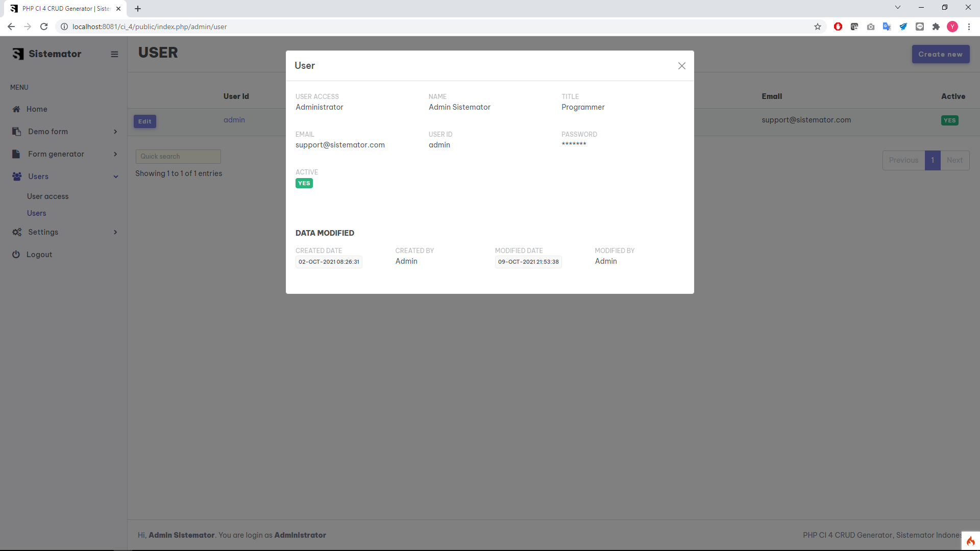Click the Edit button for admin row
The height and width of the screenshot is (551, 980).
click(145, 121)
